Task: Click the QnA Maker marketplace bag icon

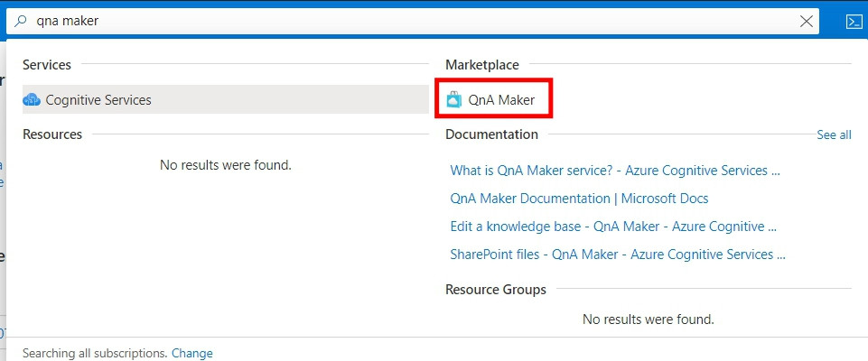Action: (x=454, y=100)
